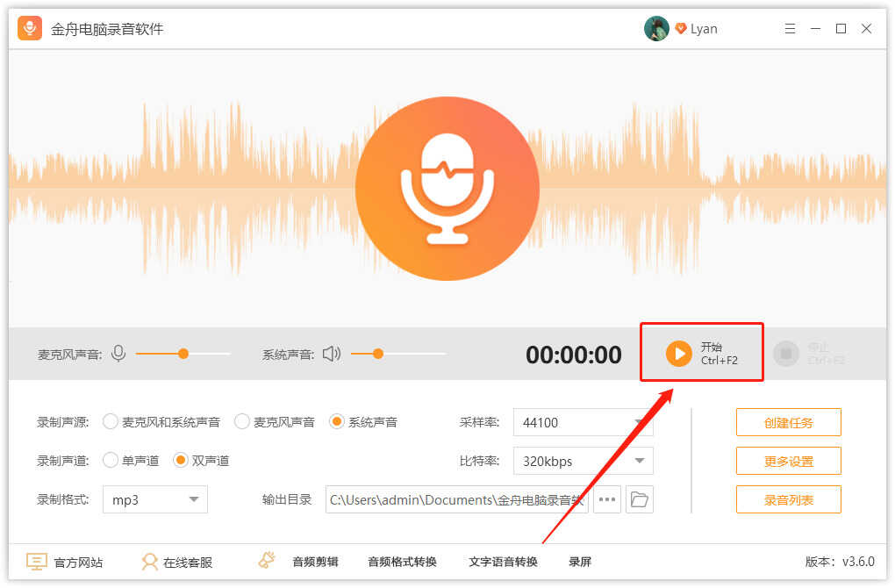Expand the 比特率 320kbps dropdown
This screenshot has width=895, height=588.
pos(583,461)
